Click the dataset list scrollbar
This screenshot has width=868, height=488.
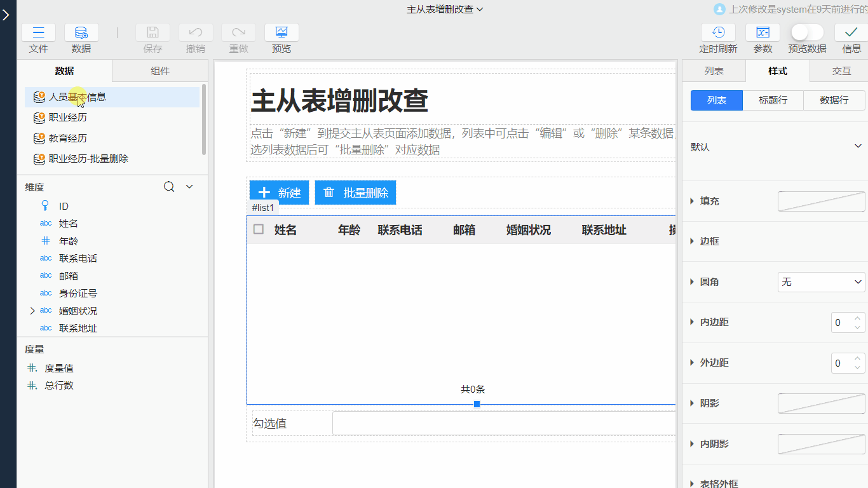point(204,119)
